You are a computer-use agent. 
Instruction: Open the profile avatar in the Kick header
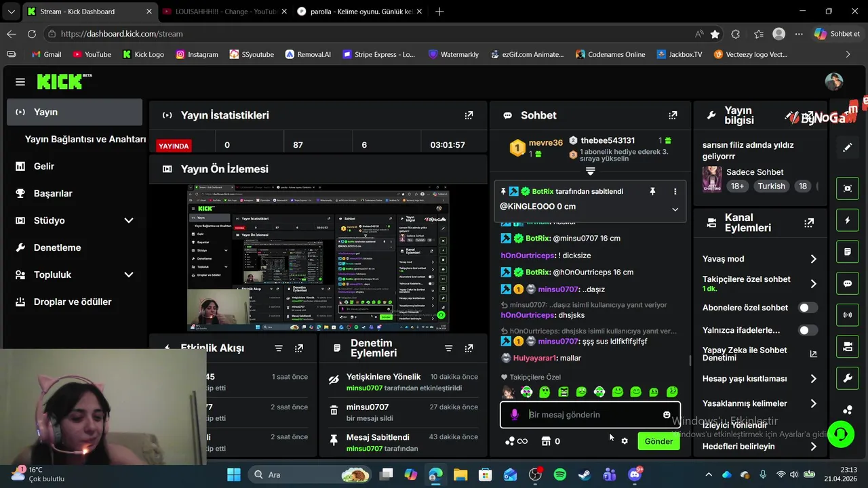coord(833,82)
